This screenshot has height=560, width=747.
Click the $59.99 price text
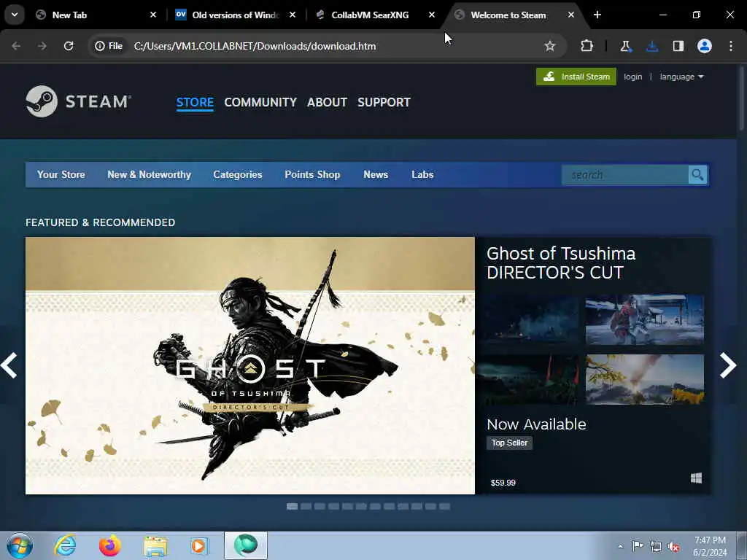(503, 483)
